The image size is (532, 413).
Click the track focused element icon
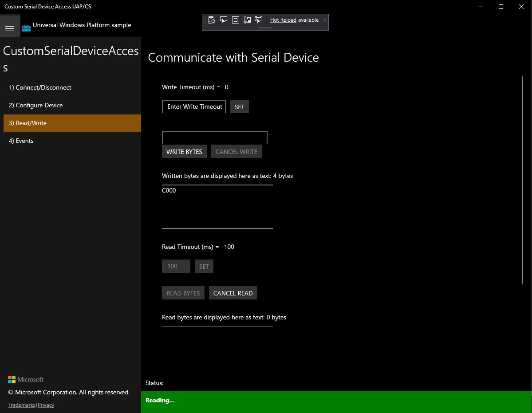point(247,20)
